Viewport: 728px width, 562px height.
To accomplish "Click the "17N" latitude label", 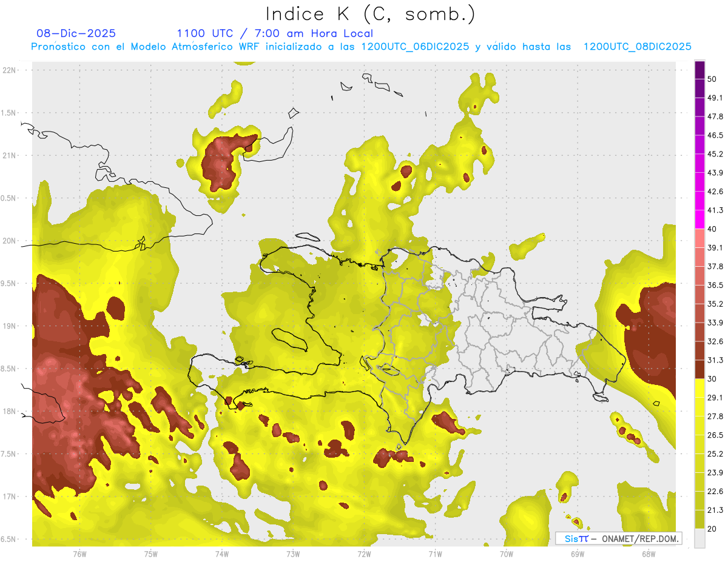I will tap(10, 497).
